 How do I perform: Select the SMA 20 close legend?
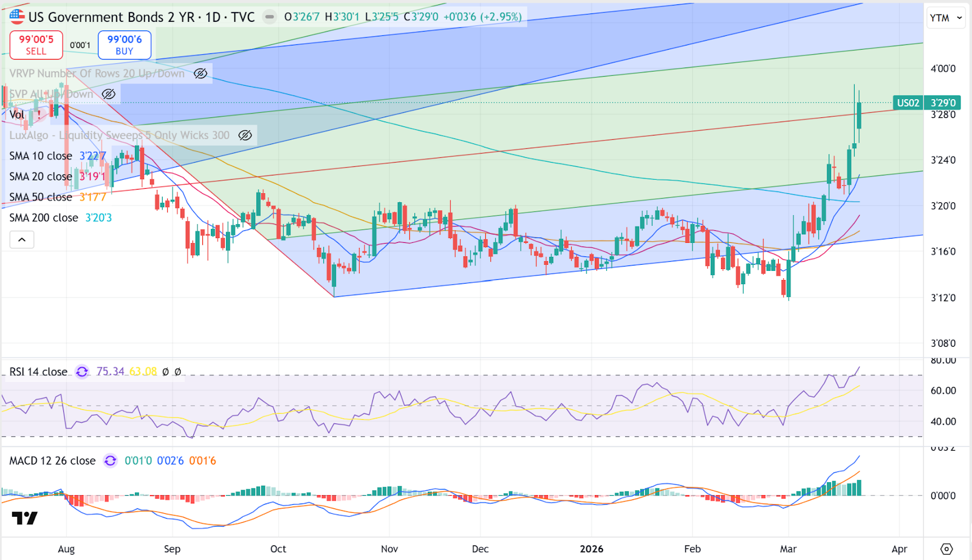tap(41, 177)
